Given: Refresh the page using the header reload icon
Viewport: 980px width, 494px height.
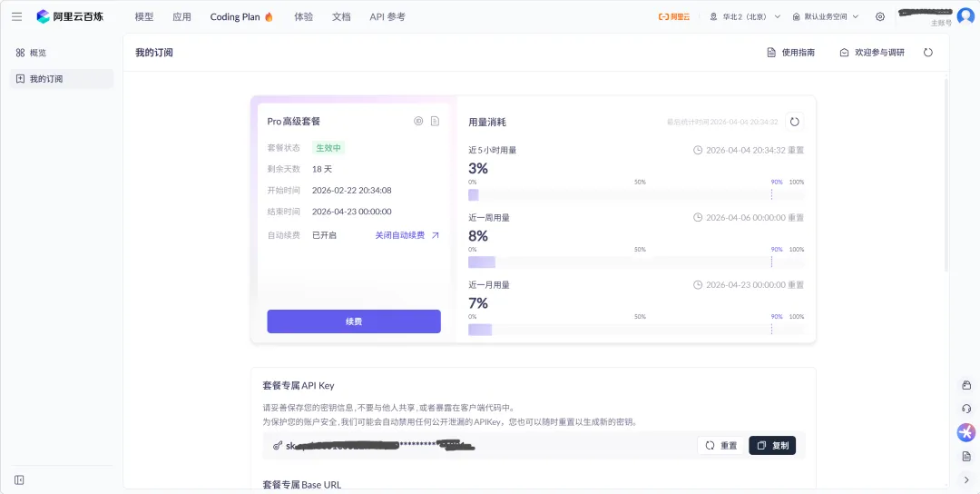Looking at the screenshot, I should (x=928, y=53).
